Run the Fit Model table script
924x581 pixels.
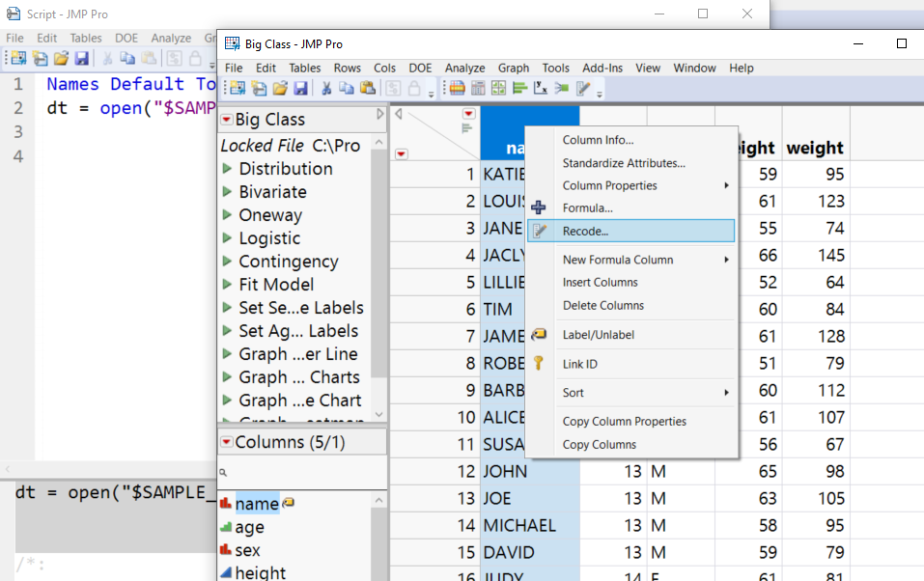[227, 284]
